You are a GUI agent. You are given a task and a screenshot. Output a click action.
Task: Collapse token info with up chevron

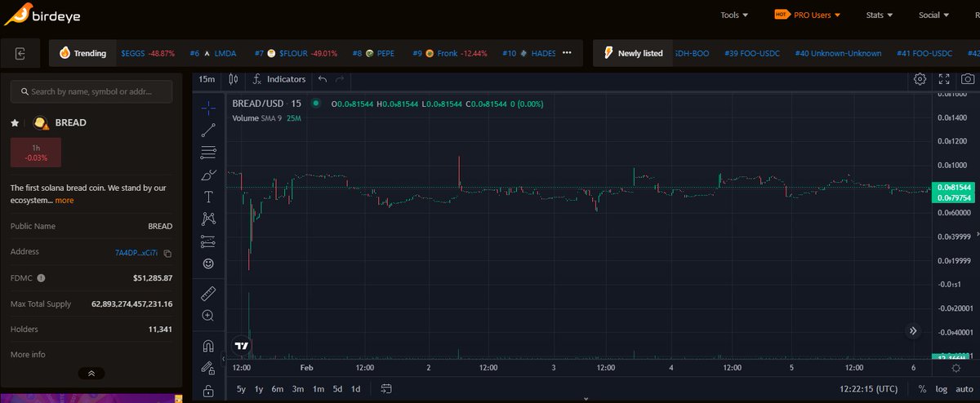coord(91,373)
